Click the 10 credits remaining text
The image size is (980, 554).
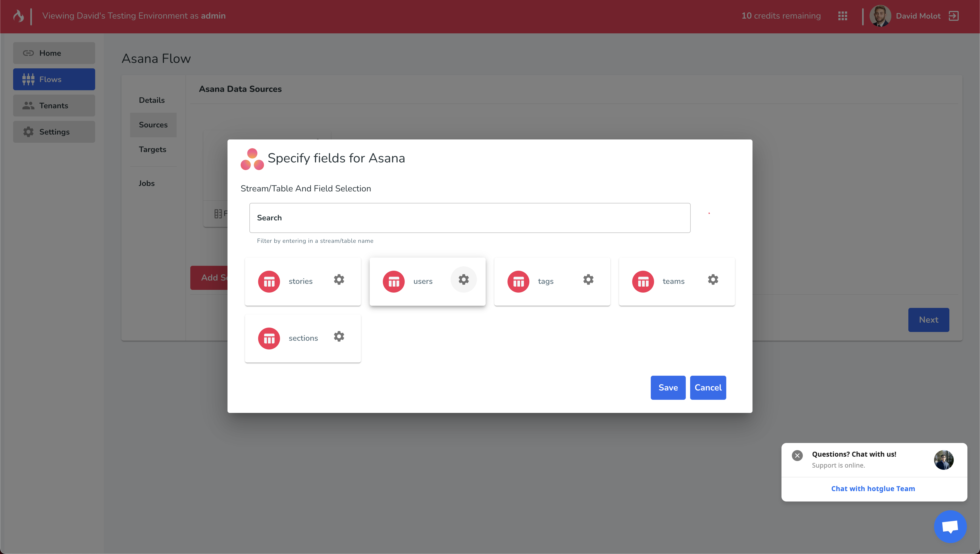point(781,16)
